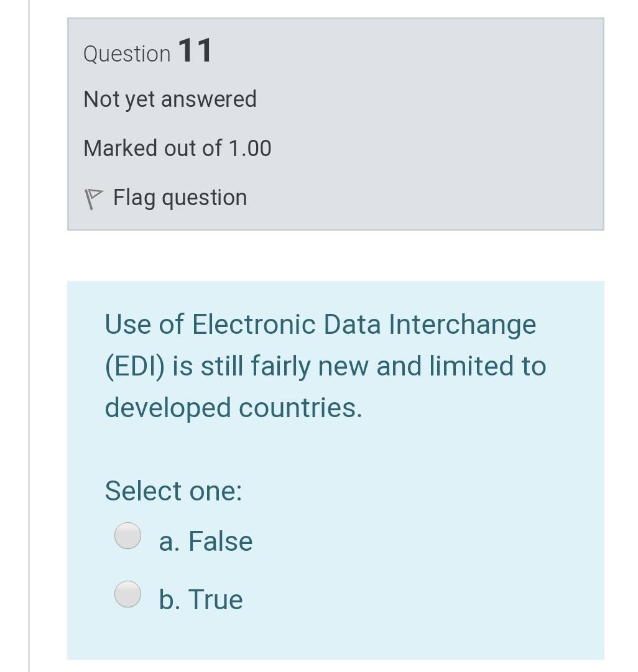Image resolution: width=638 pixels, height=672 pixels.
Task: Click the empty circle next to False
Action: coord(127,535)
